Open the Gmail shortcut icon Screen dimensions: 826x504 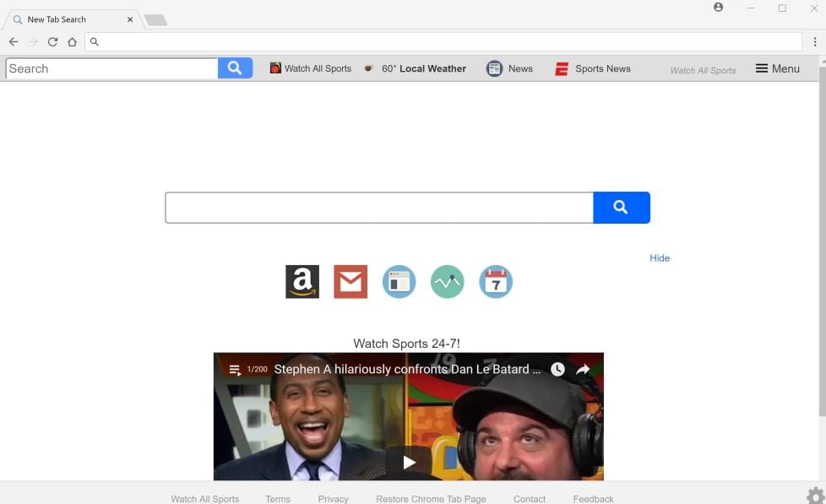(x=351, y=281)
